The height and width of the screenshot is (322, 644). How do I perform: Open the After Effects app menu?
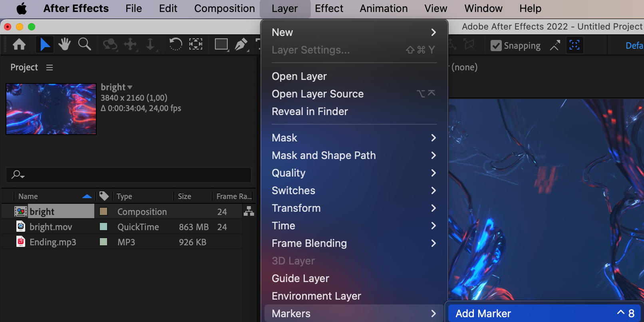pyautogui.click(x=76, y=8)
